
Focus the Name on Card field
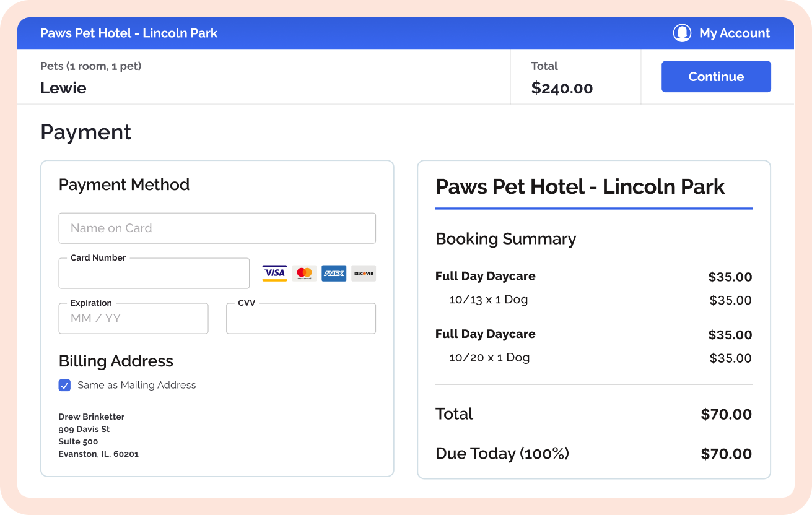pos(217,228)
